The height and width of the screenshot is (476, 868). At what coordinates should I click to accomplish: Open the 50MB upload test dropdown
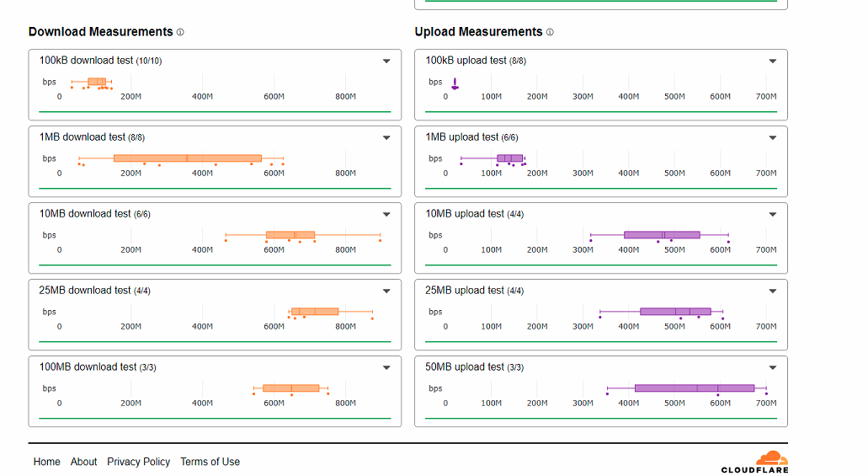tap(773, 367)
